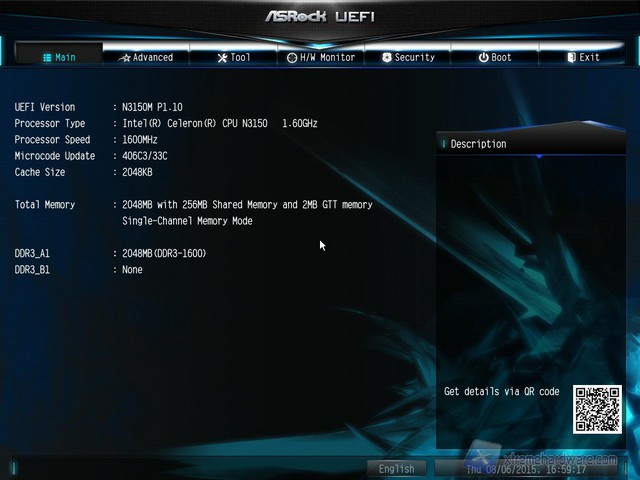Viewport: 640px width, 480px height.
Task: Select the H/W Monitor gauge icon
Action: point(292,58)
